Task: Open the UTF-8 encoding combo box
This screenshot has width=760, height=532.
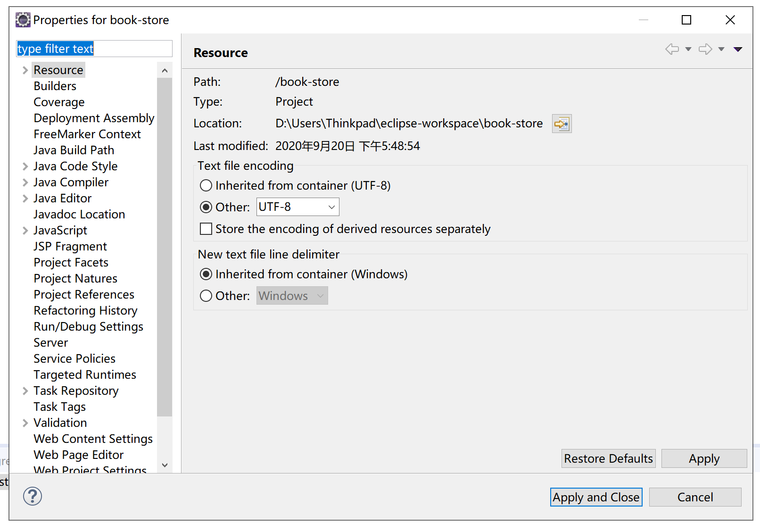Action: [x=298, y=207]
